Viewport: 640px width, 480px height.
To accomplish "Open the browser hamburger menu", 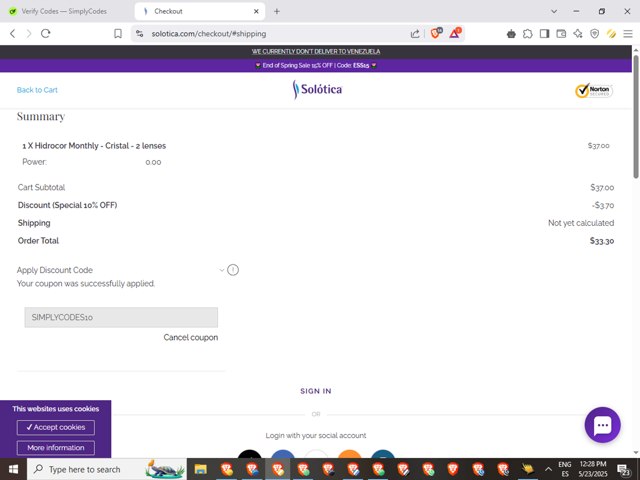I will [628, 34].
